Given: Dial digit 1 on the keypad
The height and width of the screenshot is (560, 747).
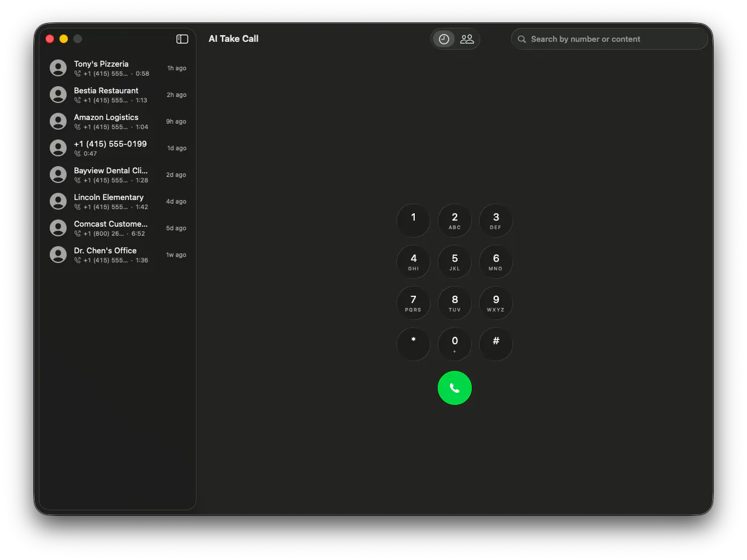Looking at the screenshot, I should point(414,221).
